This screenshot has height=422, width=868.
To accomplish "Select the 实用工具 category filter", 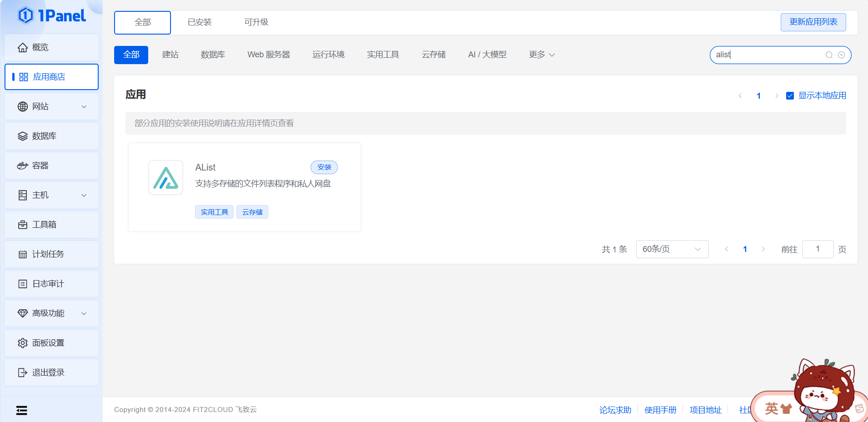I will 383,55.
